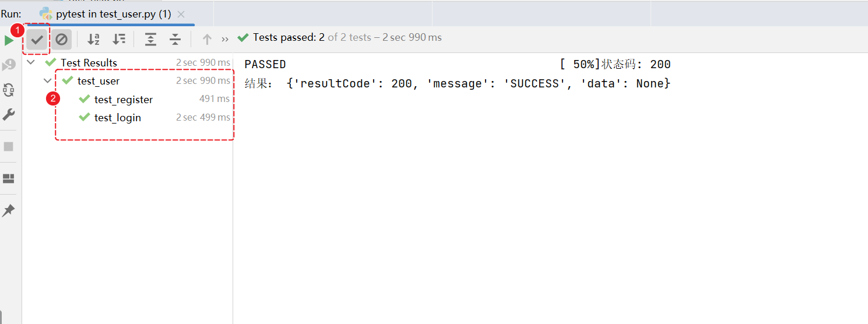The height and width of the screenshot is (324, 868).
Task: Open the layout restore icon
Action: [x=9, y=179]
